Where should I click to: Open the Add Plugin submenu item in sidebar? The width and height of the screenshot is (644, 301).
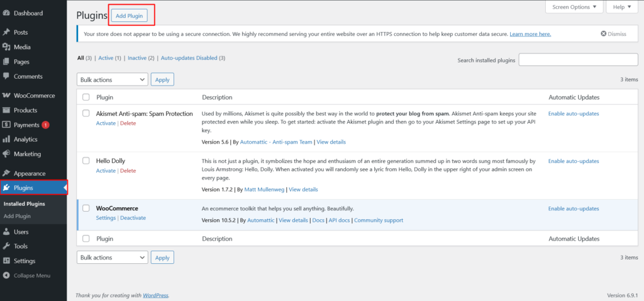(17, 216)
